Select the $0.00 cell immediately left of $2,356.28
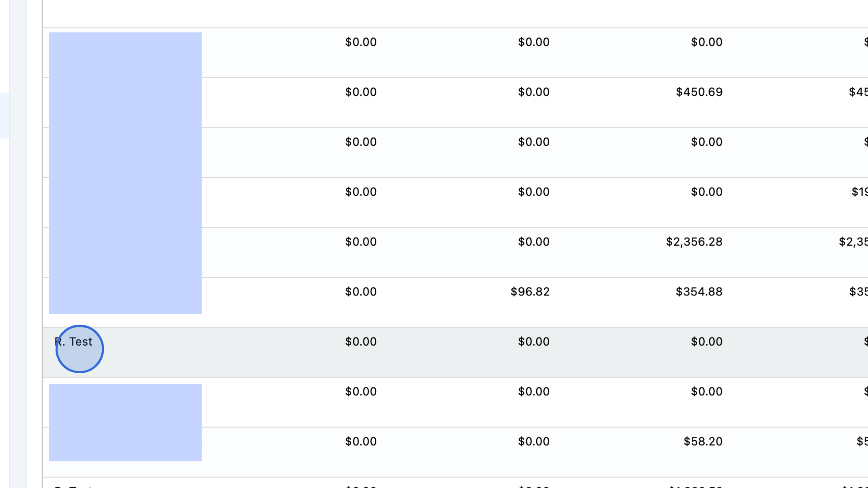 534,242
